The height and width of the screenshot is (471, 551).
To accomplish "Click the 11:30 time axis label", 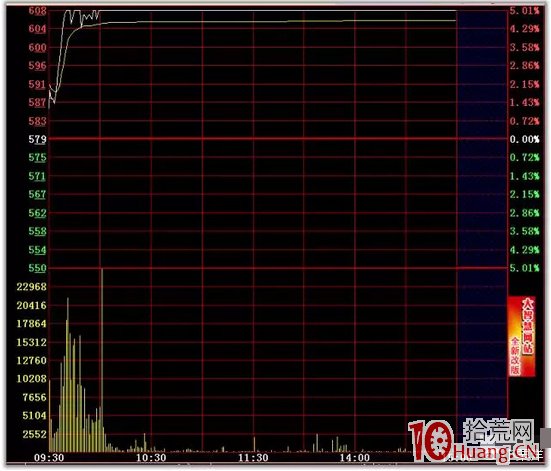I will [253, 458].
